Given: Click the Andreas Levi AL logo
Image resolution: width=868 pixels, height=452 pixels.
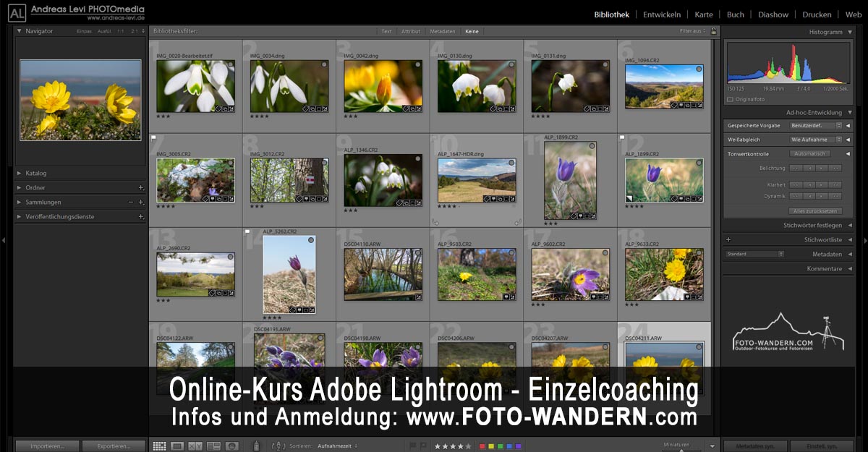Looking at the screenshot, I should (x=17, y=12).
